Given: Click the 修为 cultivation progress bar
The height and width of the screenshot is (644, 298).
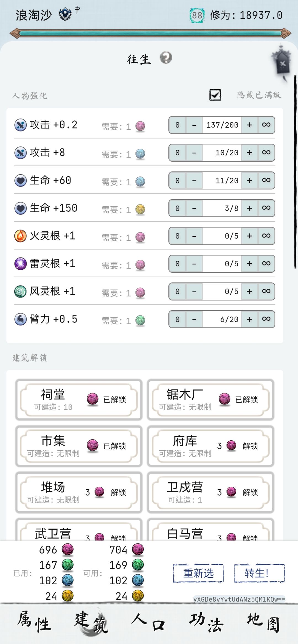Looking at the screenshot, I should [150, 34].
